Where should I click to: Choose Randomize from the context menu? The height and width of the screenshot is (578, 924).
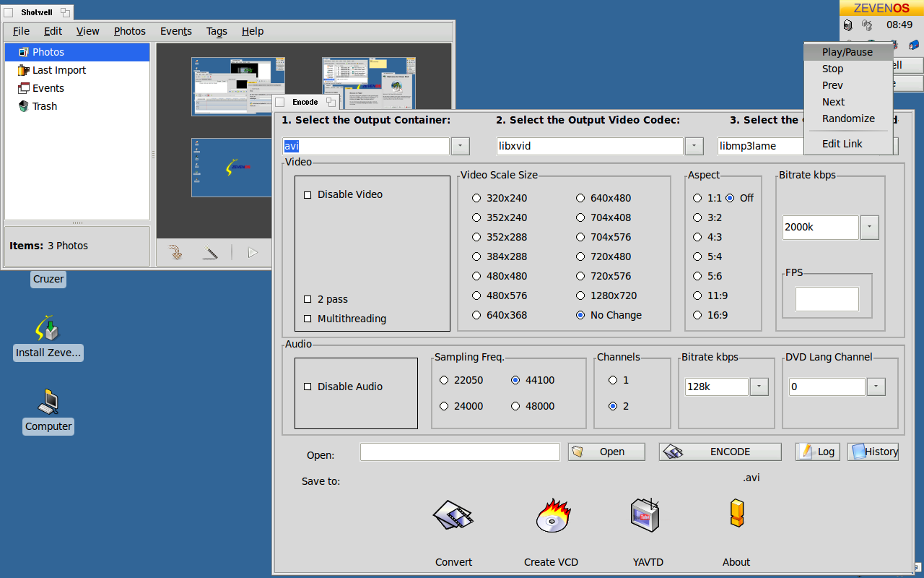847,118
